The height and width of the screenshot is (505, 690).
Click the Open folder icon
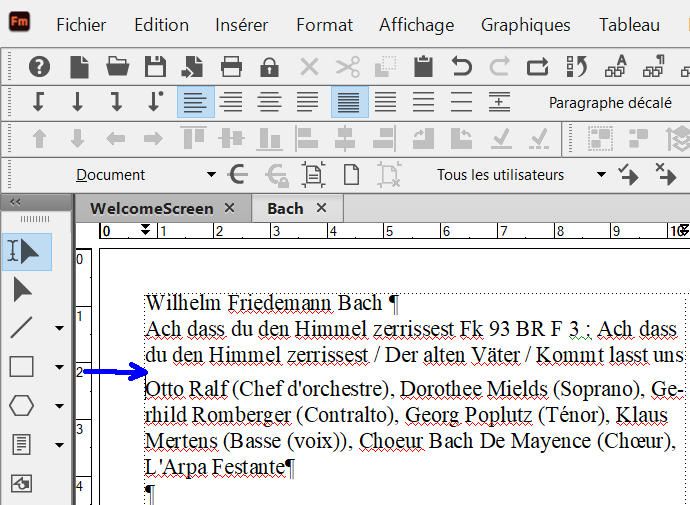tap(117, 67)
